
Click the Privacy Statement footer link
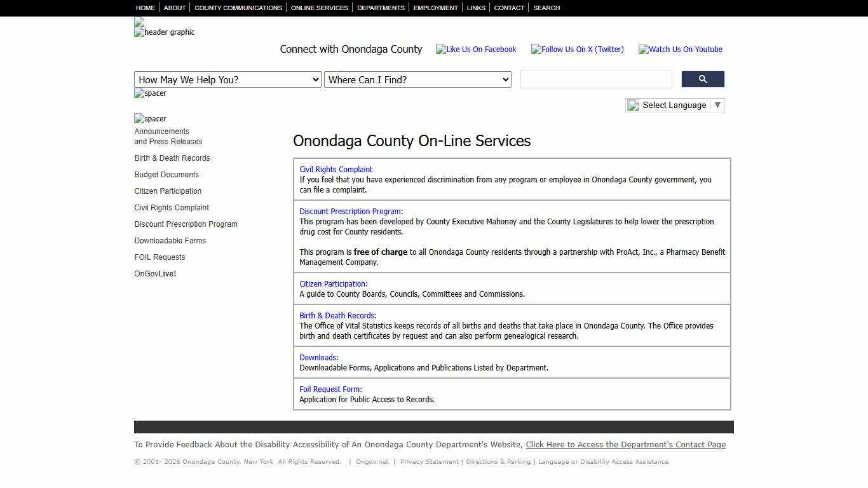pyautogui.click(x=429, y=462)
